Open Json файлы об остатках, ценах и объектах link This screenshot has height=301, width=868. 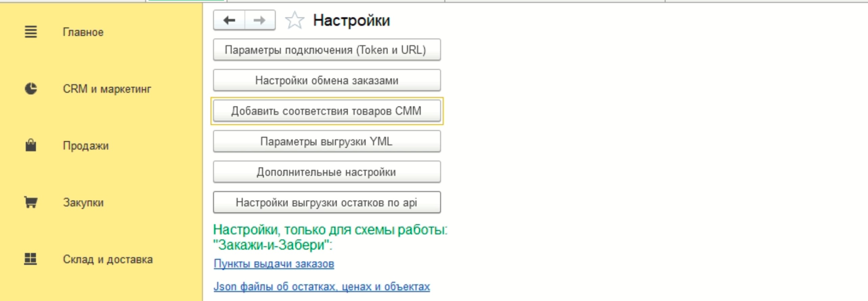[322, 287]
